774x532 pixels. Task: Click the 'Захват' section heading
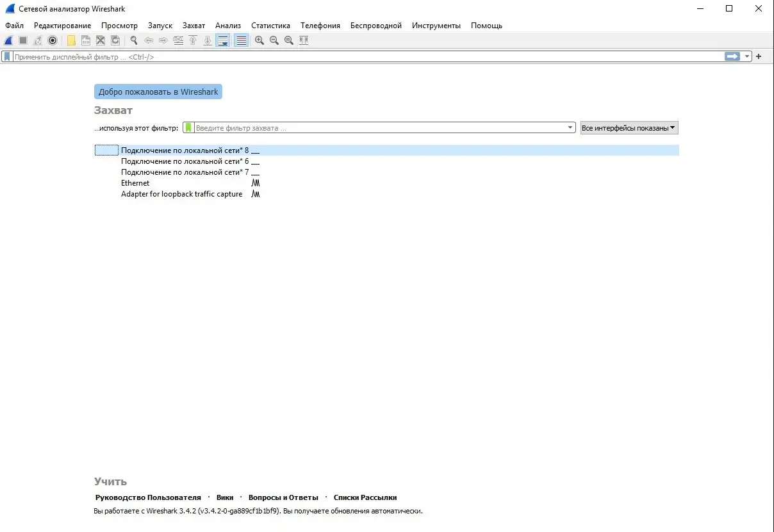coord(113,110)
